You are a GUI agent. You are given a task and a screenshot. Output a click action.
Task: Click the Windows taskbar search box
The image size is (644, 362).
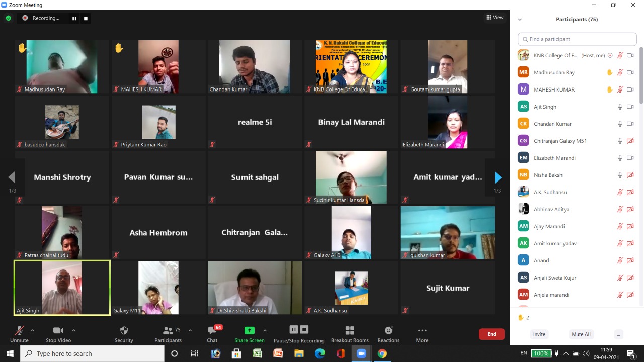click(92, 353)
